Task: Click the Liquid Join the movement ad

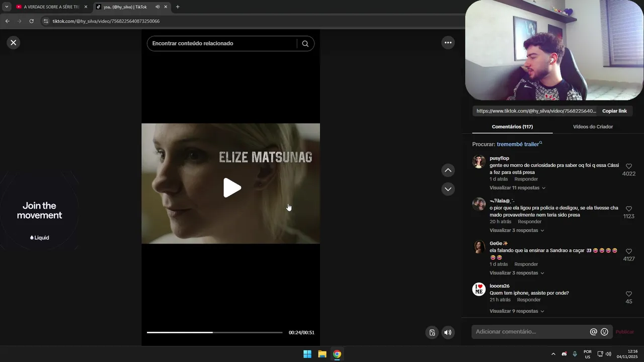Action: tap(39, 210)
